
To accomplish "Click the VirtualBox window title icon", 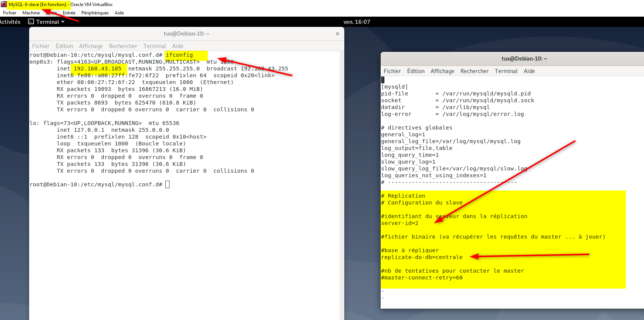I will [x=4, y=5].
